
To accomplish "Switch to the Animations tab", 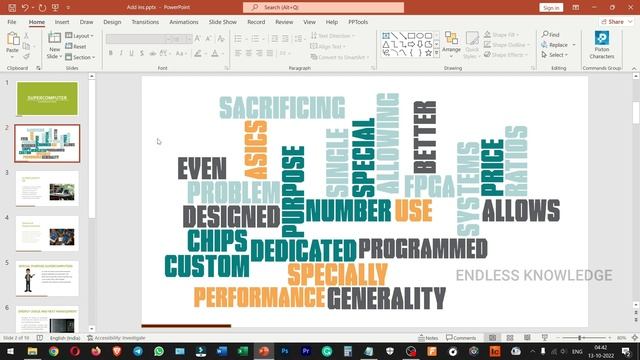I will [x=184, y=22].
